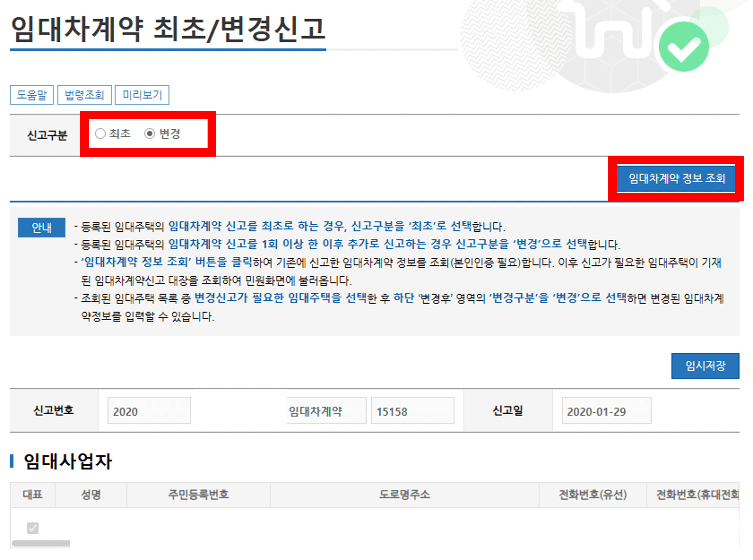
Task: Click the 임대차계약 text field in 신고번호 row
Action: pos(326,411)
